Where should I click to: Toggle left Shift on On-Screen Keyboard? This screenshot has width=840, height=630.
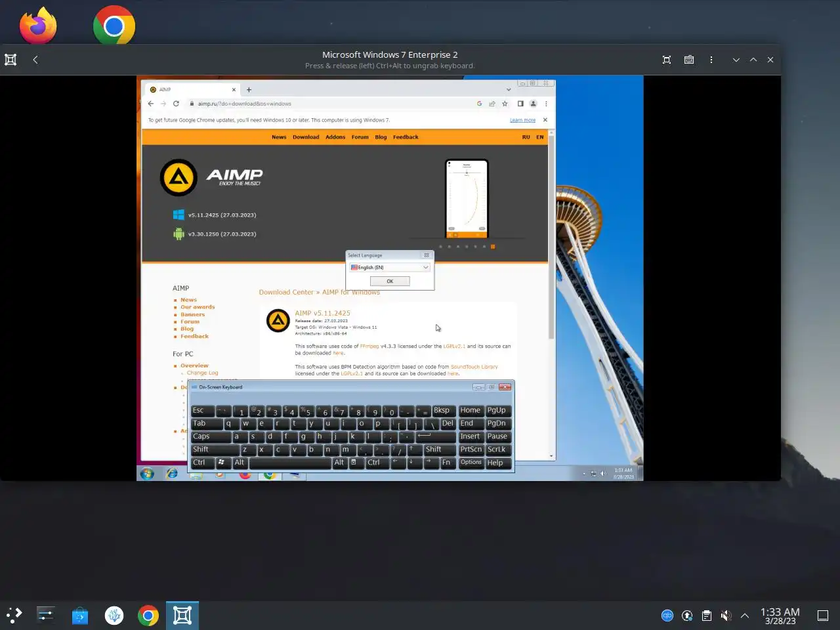click(215, 450)
